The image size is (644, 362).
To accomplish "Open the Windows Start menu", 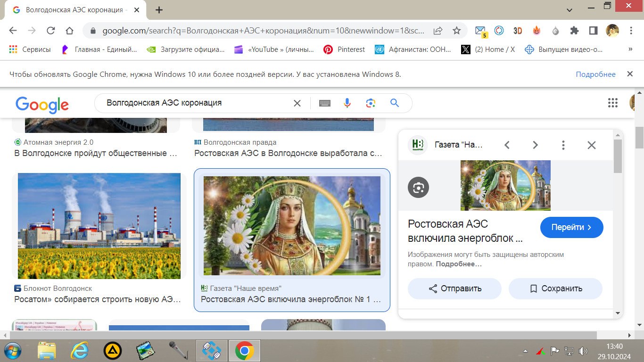I will coord(13,351).
